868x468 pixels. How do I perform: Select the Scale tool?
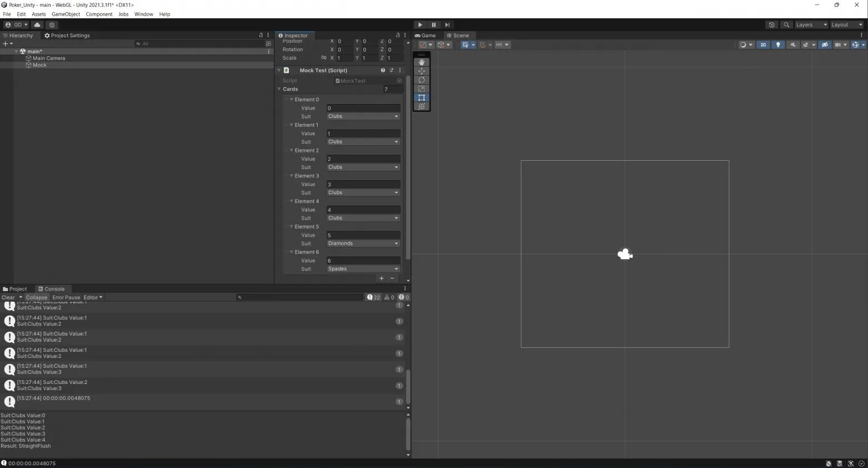tap(422, 89)
